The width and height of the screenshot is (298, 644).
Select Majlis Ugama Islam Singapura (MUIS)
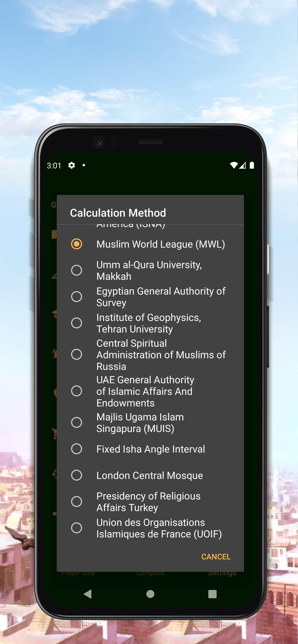pos(150,422)
